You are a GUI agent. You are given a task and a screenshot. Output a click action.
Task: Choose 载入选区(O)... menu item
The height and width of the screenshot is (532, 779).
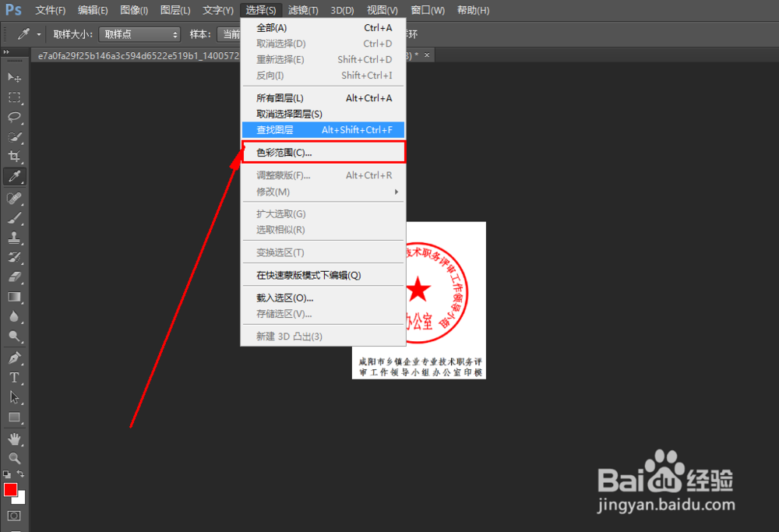point(323,298)
